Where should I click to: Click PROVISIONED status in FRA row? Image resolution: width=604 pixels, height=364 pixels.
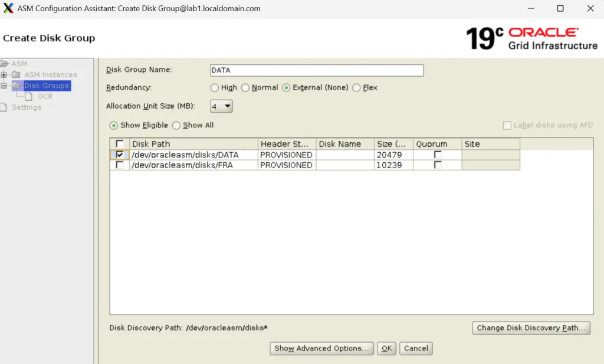coord(287,165)
